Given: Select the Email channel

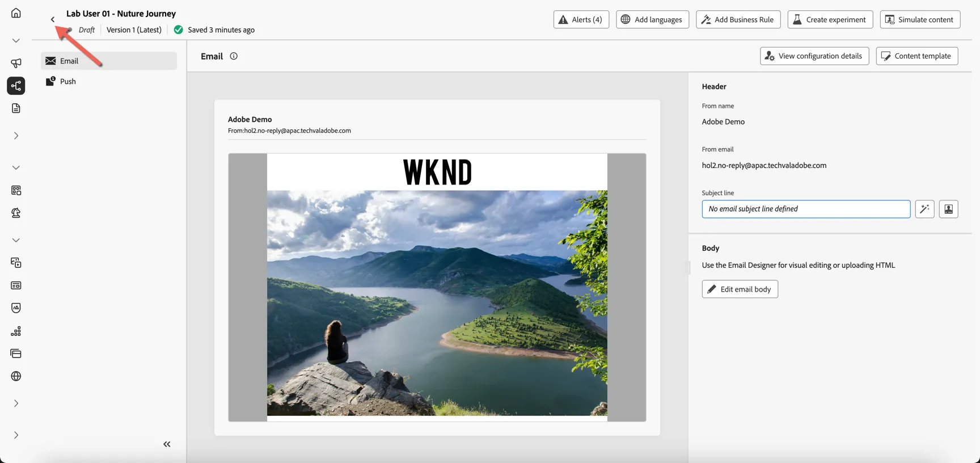Looking at the screenshot, I should 109,61.
